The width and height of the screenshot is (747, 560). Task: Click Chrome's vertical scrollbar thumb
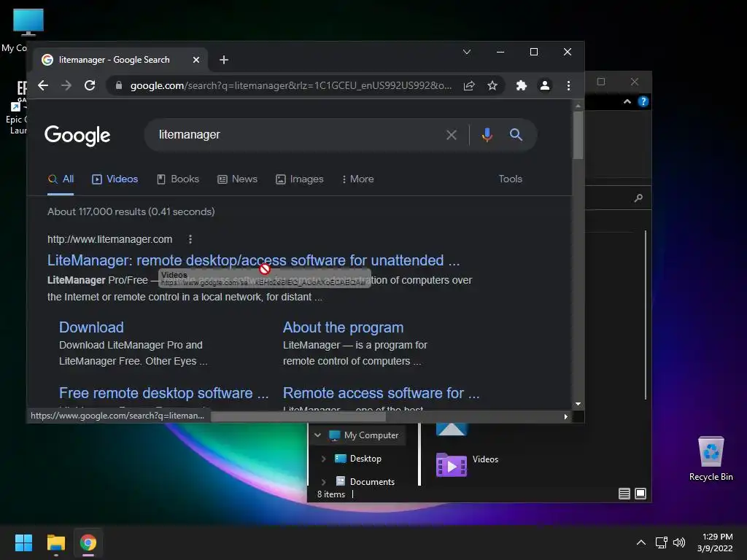[578, 135]
